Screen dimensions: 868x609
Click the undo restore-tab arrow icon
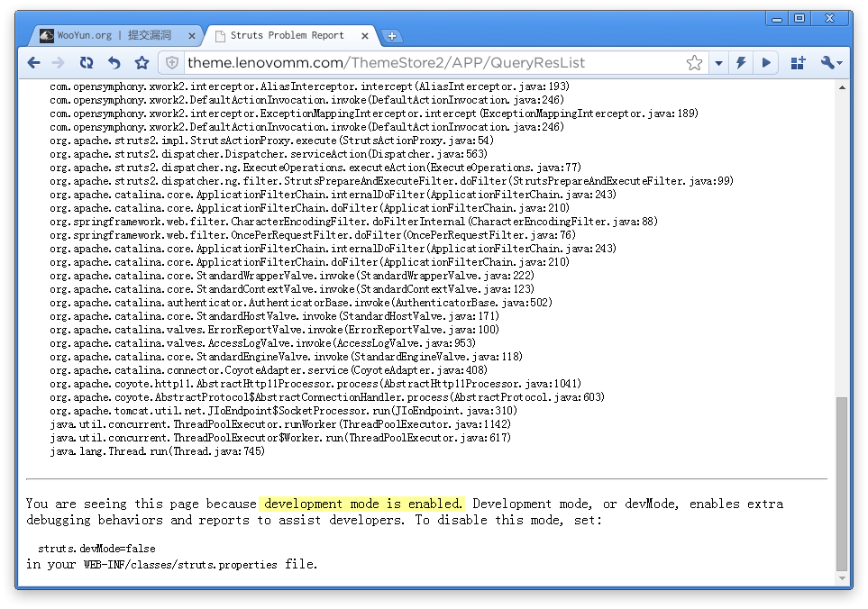[x=114, y=63]
